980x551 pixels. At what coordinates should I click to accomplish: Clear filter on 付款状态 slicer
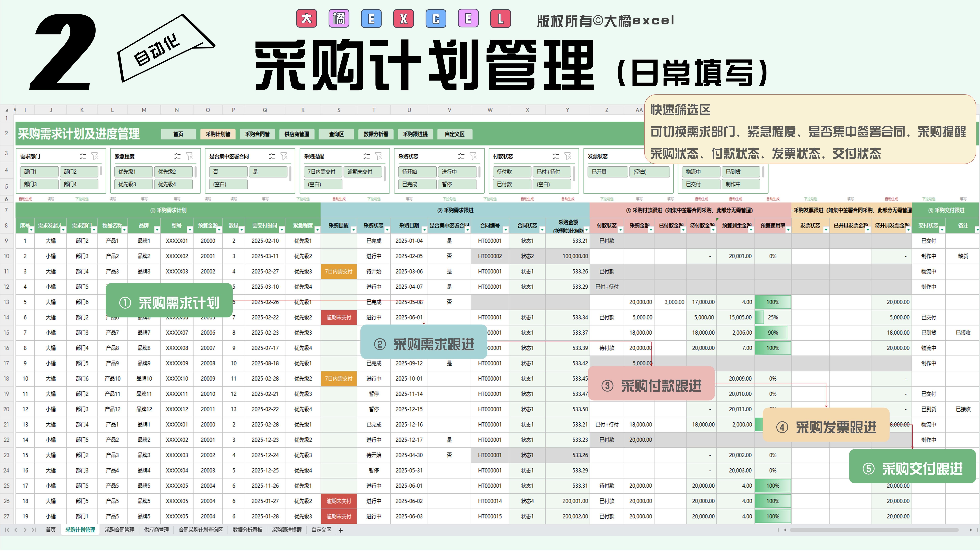[568, 156]
